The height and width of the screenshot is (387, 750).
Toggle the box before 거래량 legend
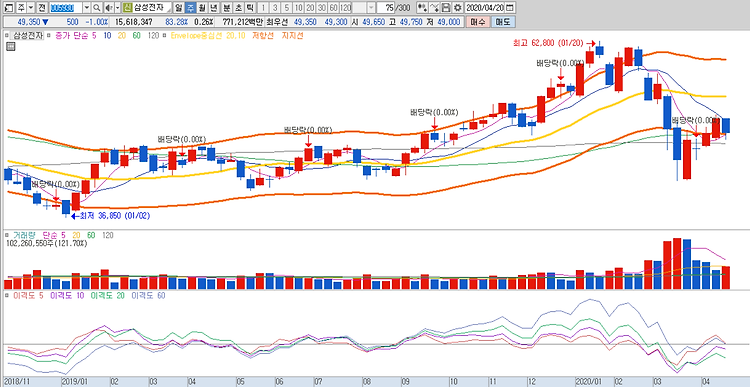pos(7,235)
